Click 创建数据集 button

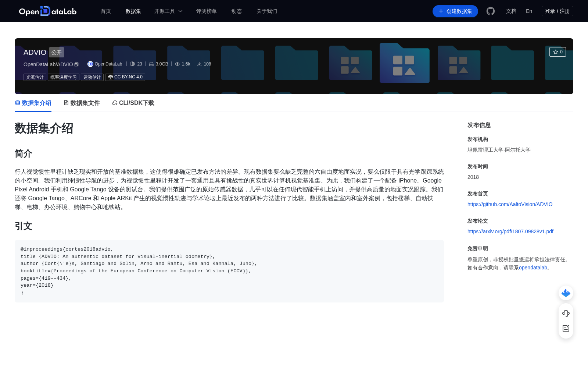pyautogui.click(x=455, y=11)
